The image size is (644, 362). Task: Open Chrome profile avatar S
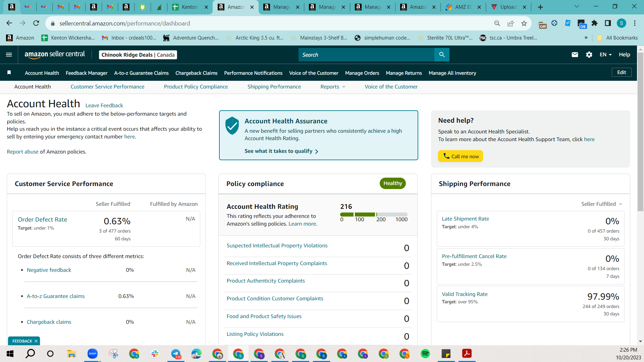coord(622,23)
